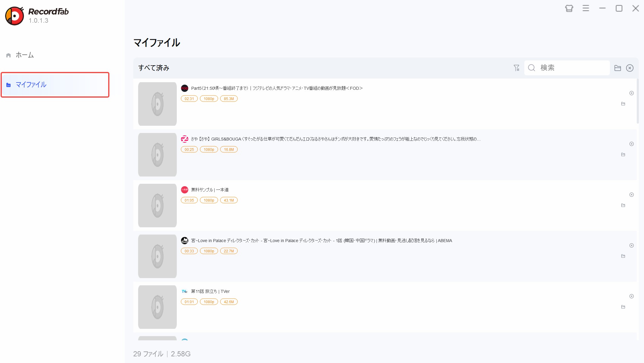
Task: Open the skin/theme shirt icon
Action: 569,8
